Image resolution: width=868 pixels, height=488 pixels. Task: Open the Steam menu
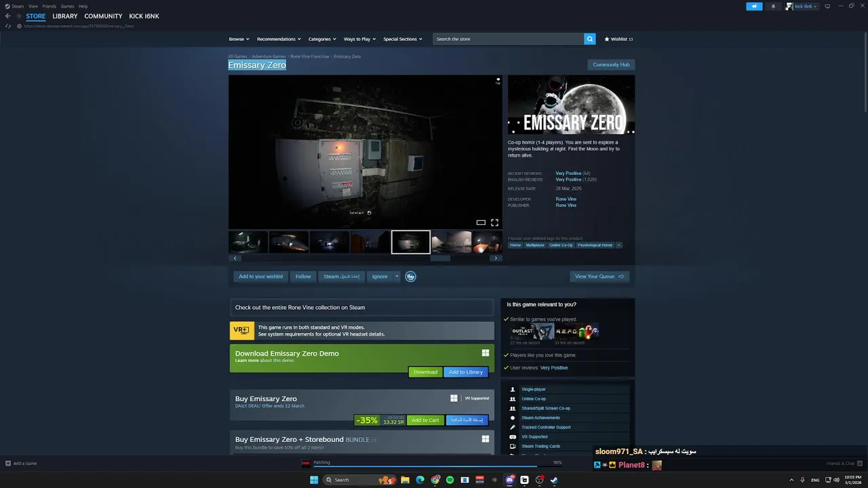pyautogui.click(x=15, y=6)
